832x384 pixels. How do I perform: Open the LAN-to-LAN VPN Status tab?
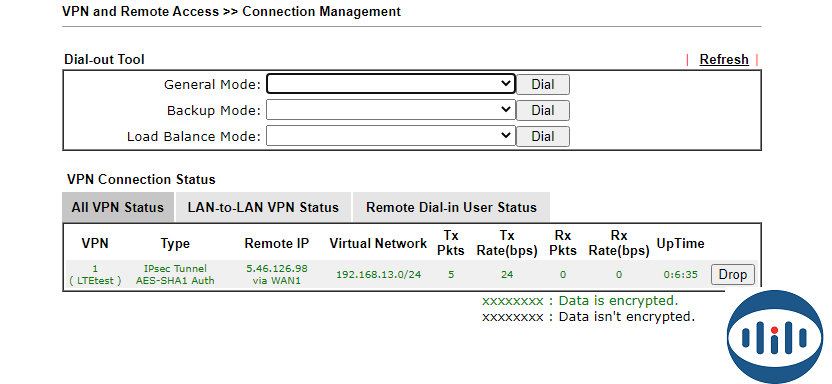click(x=263, y=207)
